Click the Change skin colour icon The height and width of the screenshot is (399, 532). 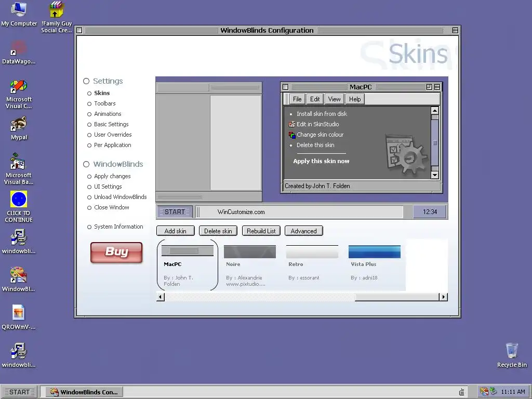point(292,135)
